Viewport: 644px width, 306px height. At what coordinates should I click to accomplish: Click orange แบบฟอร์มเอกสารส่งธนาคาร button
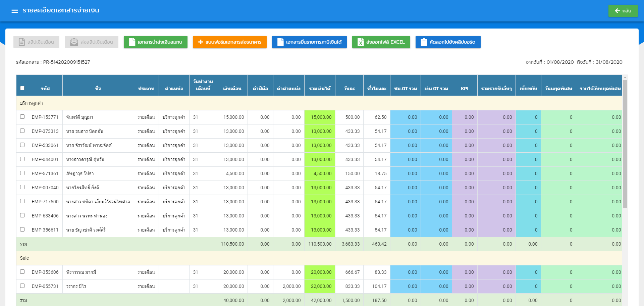[230, 42]
